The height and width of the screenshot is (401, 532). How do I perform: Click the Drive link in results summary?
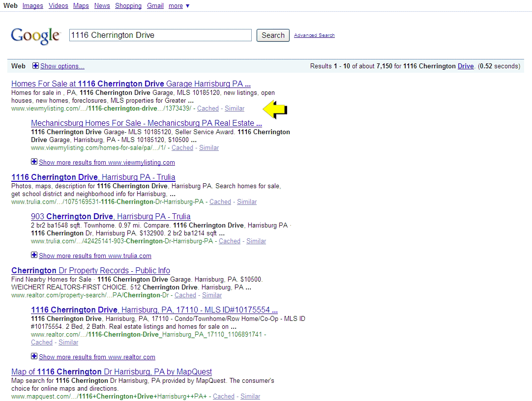click(466, 66)
